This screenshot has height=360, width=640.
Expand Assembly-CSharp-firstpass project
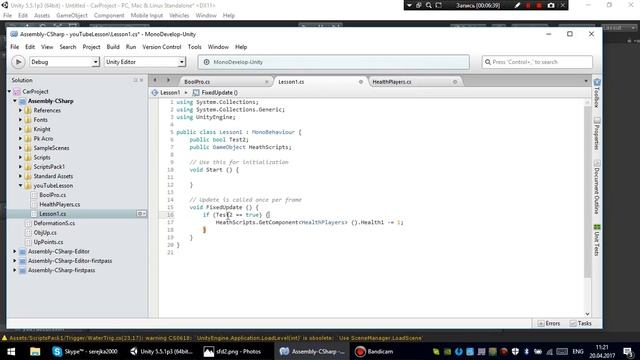[15, 270]
